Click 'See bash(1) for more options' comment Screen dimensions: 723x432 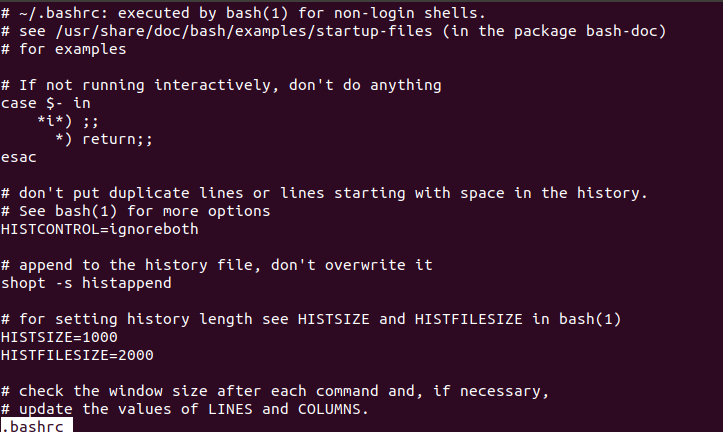point(136,211)
